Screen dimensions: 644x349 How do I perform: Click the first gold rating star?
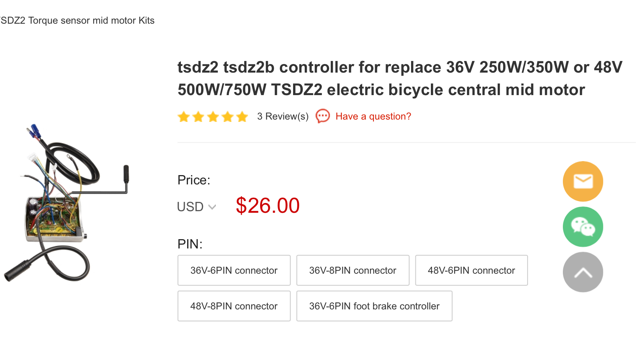tap(184, 116)
